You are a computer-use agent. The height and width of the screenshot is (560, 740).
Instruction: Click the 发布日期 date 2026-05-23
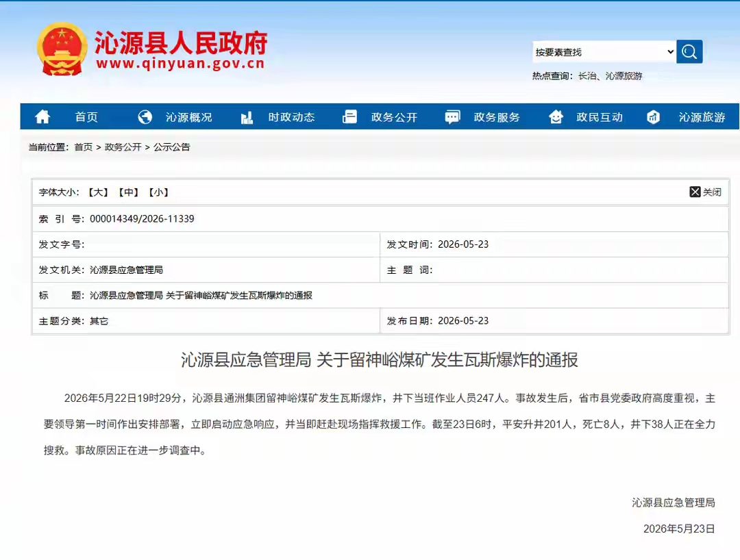(463, 320)
